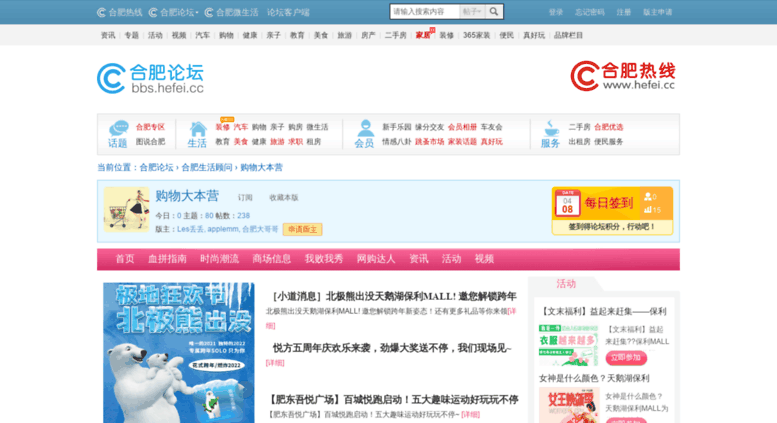The image size is (777, 423).
Task: Focus the search input field
Action: (x=425, y=11)
